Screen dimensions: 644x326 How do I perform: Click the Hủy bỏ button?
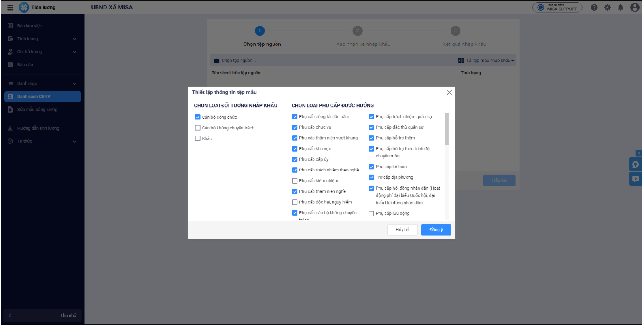point(402,230)
